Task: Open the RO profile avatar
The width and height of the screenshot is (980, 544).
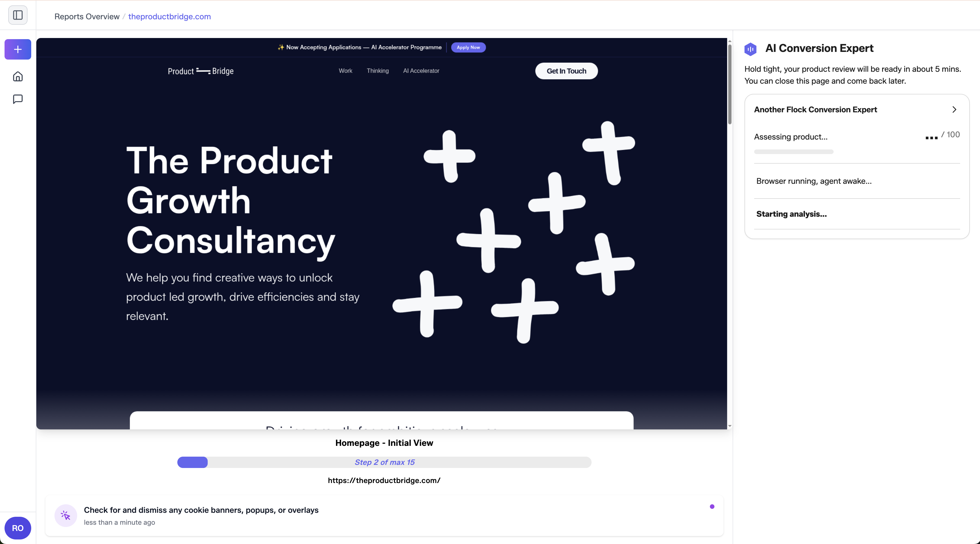Action: [x=18, y=528]
